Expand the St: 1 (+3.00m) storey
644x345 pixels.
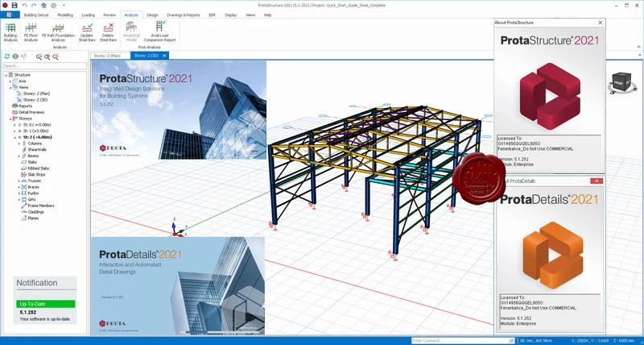[x=14, y=131]
